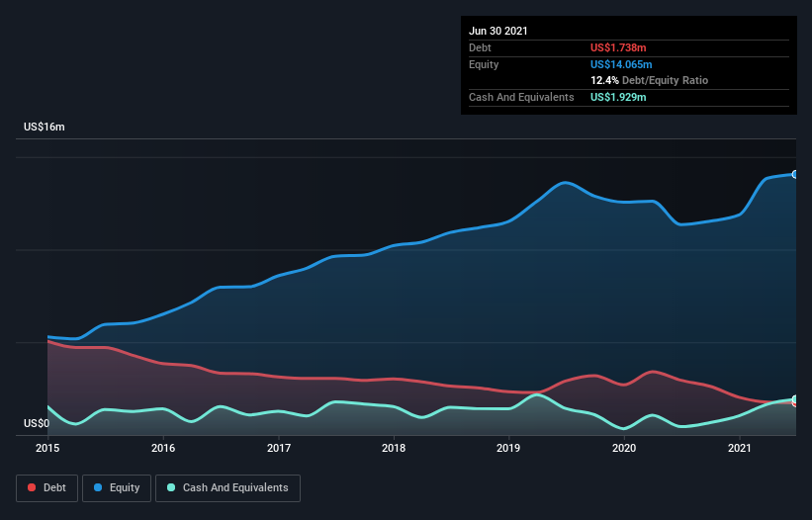812x520 pixels.
Task: Click the US$1.738m debt value
Action: [x=618, y=47]
